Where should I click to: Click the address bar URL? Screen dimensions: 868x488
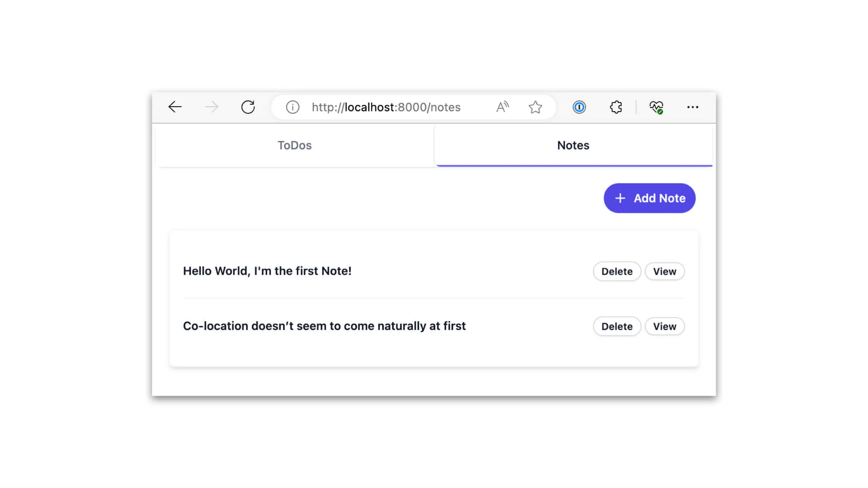(x=385, y=107)
